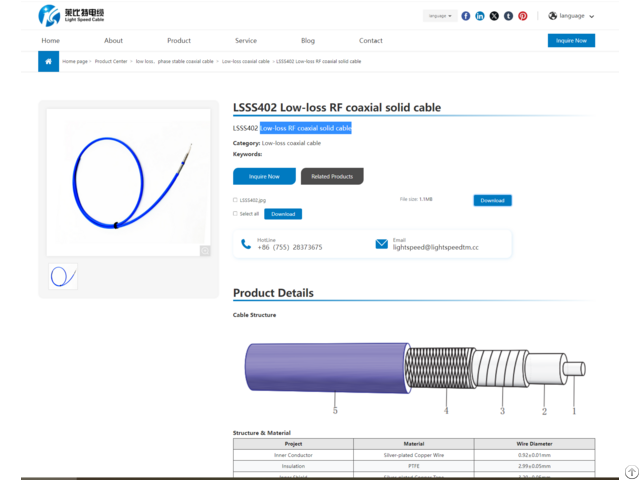
Task: Click the Product Details heading
Action: [273, 293]
